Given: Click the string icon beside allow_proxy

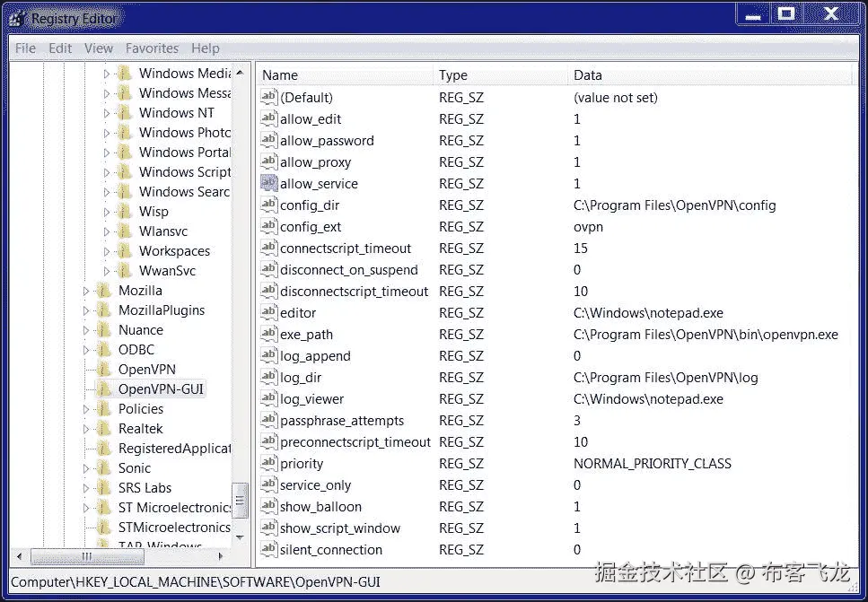Looking at the screenshot, I should coord(269,161).
